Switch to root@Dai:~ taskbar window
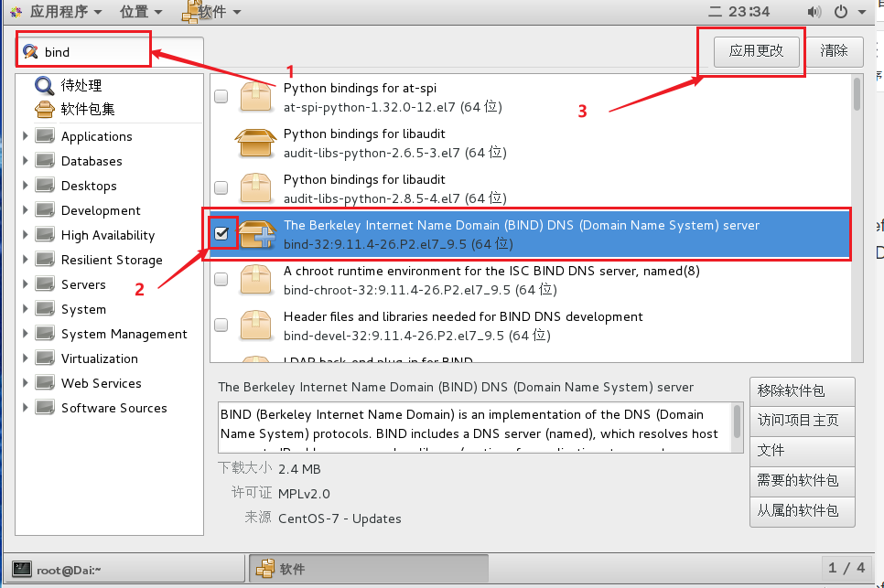884x588 pixels. (x=126, y=569)
